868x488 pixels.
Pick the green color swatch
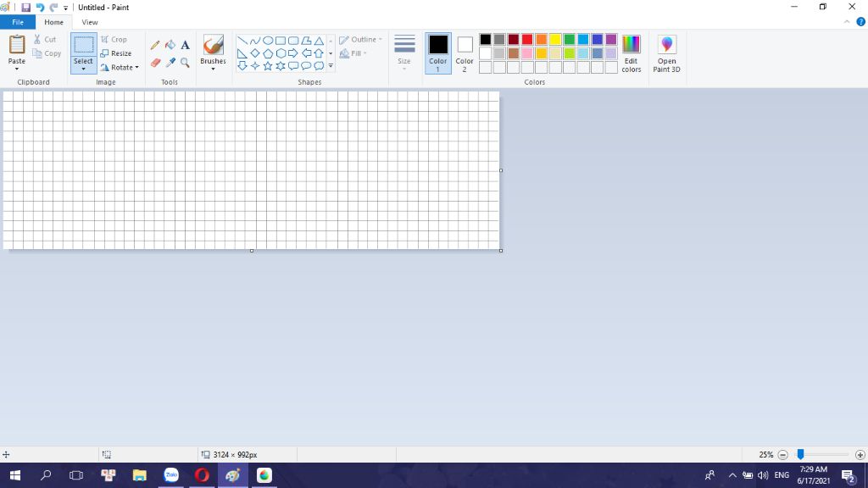point(569,39)
